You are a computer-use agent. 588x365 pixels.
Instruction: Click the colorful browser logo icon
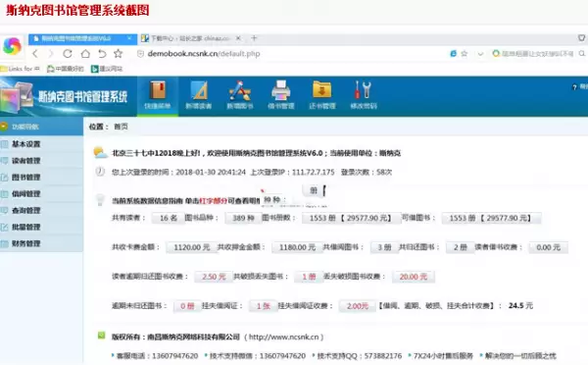click(x=12, y=46)
